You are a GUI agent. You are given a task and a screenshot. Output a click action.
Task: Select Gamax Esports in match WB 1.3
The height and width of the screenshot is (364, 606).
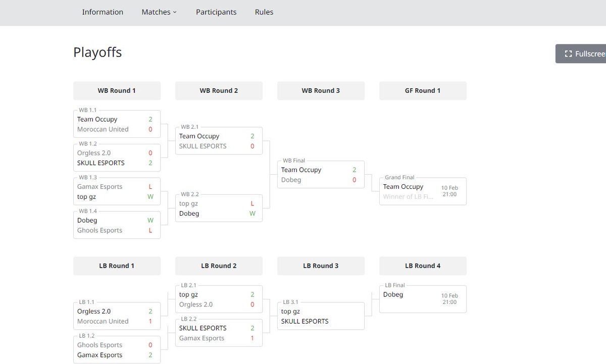100,187
